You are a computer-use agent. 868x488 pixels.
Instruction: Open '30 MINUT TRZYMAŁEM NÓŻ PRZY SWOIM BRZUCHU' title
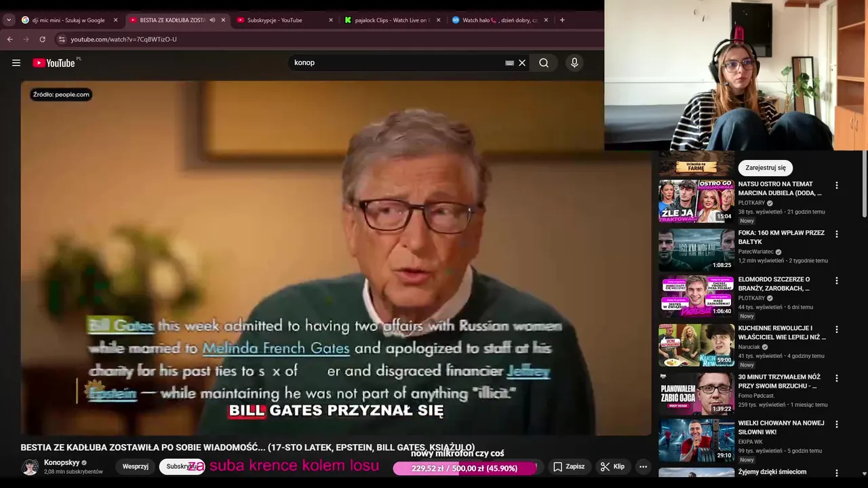[x=779, y=381]
